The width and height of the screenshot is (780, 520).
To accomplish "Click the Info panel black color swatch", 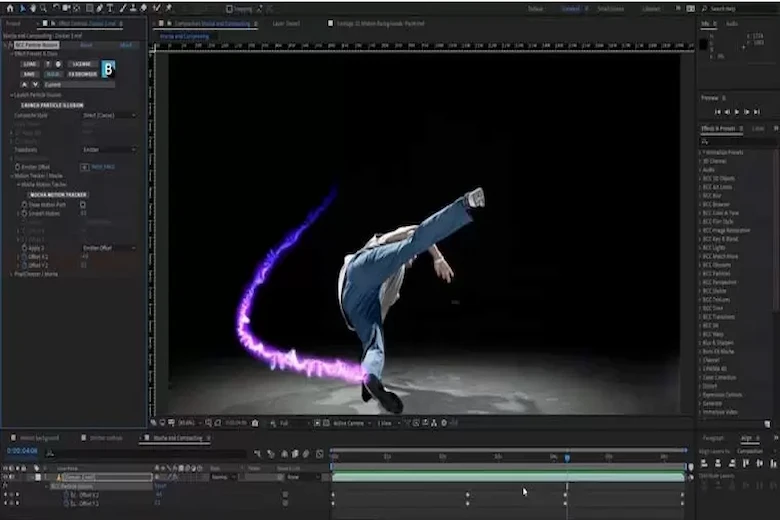I will pyautogui.click(x=703, y=45).
